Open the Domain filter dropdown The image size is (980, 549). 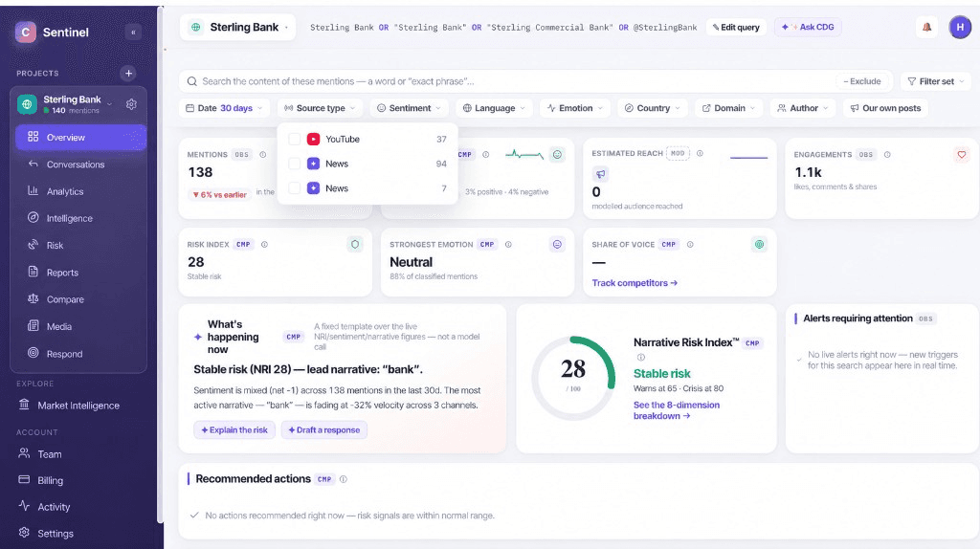[x=728, y=108]
